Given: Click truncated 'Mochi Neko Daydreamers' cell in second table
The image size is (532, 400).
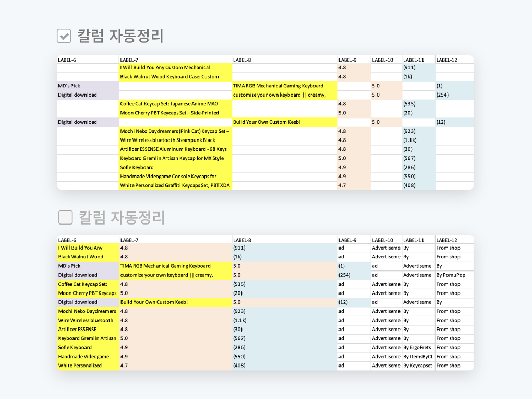Looking at the screenshot, I should click(88, 311).
